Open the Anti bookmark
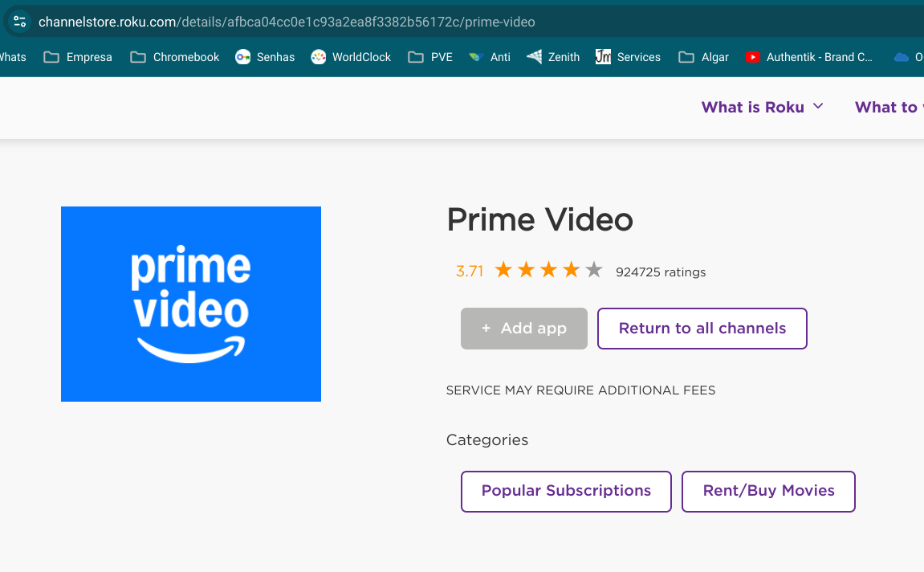This screenshot has width=924, height=572. coord(489,57)
